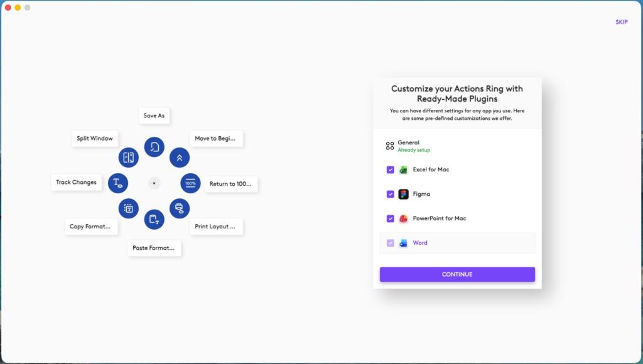
Task: Select the General settings entry
Action: click(408, 146)
